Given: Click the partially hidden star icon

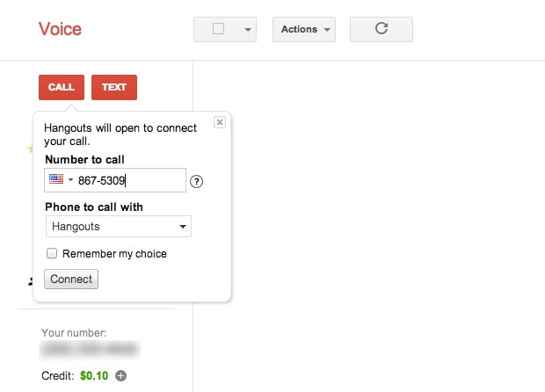Looking at the screenshot, I should coord(31,149).
